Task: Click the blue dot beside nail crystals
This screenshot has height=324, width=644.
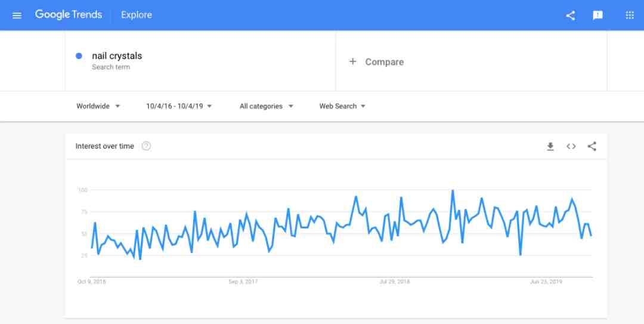Action: (79, 56)
